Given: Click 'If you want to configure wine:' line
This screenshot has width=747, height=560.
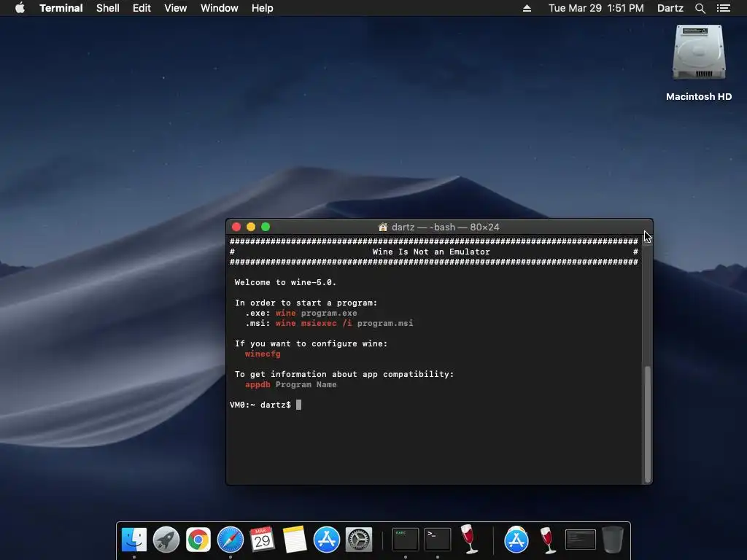Looking at the screenshot, I should (x=311, y=344).
